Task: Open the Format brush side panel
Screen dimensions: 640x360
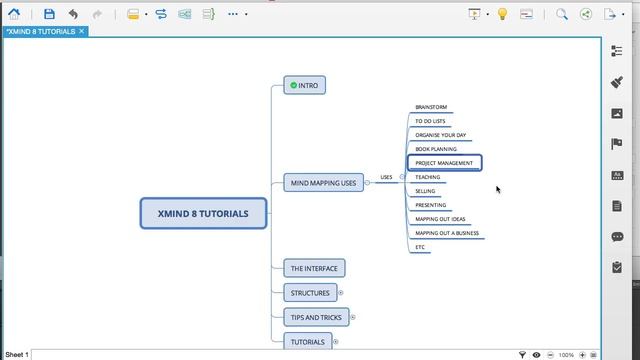Action: (x=617, y=82)
